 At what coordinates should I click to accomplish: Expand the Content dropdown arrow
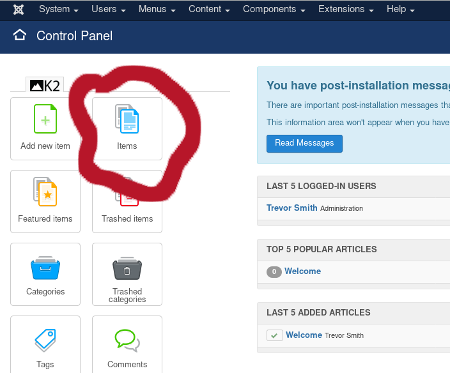pos(228,11)
